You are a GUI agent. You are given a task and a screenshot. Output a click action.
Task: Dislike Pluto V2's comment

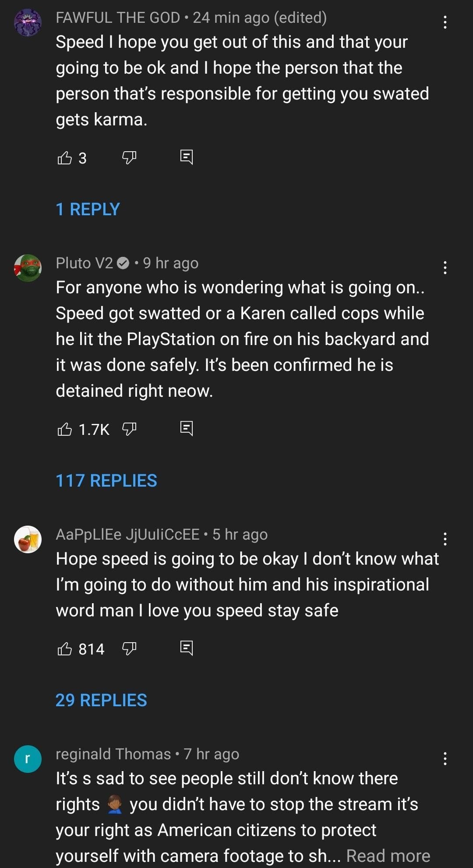pos(130,428)
